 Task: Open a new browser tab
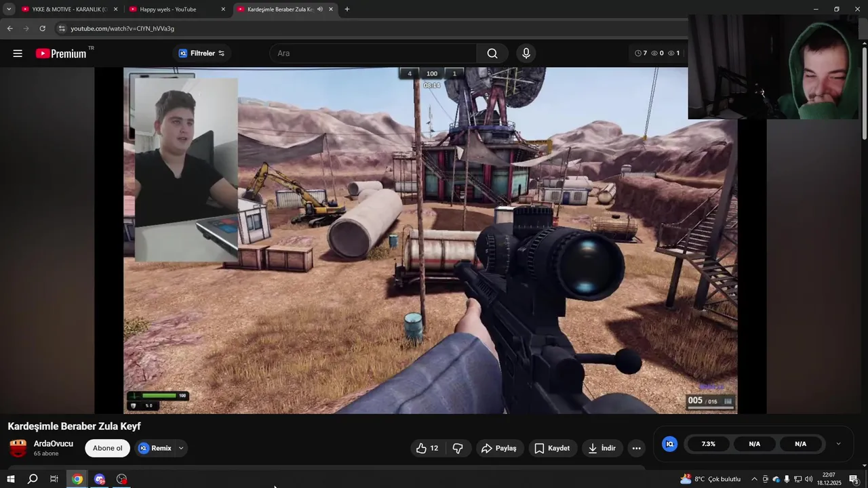[x=347, y=9]
